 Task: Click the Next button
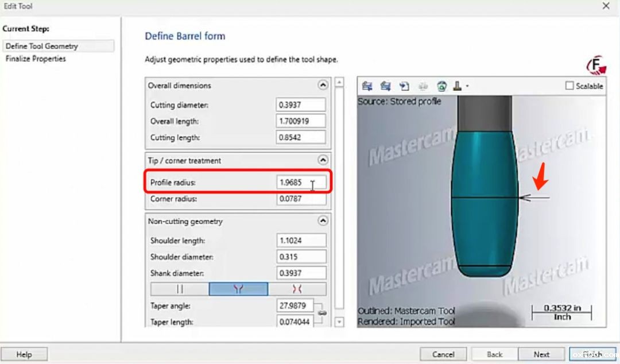point(541,354)
